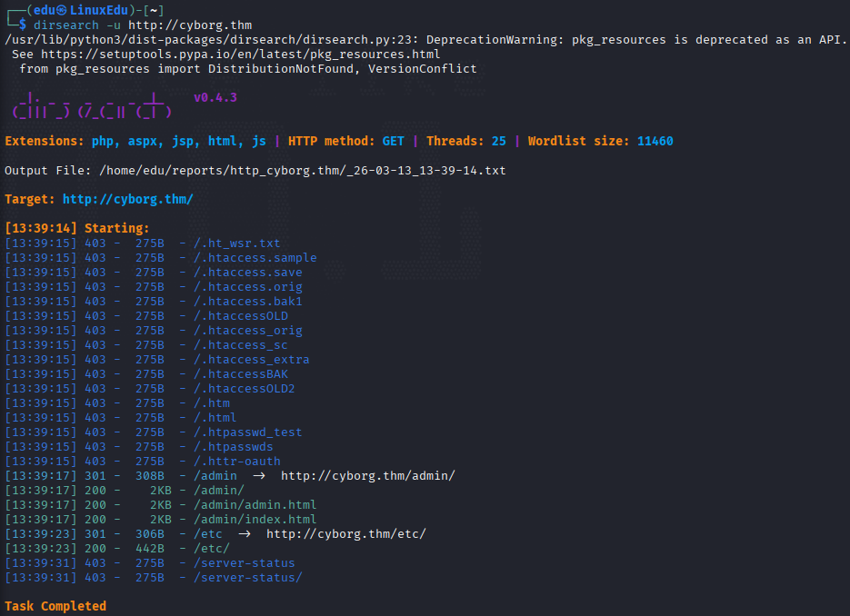The image size is (850, 616).
Task: Click the "306B" size value
Action: tap(150, 533)
